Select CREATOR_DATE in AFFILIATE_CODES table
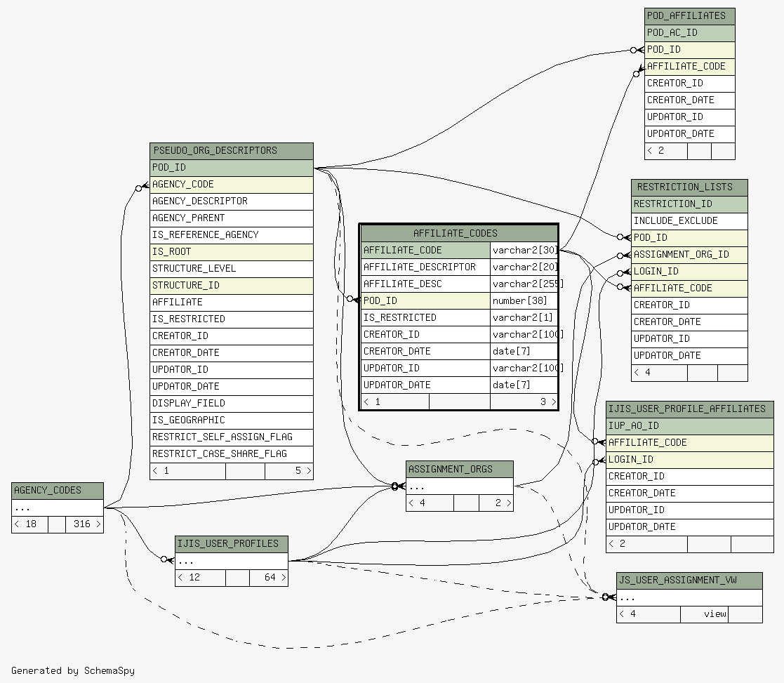This screenshot has height=683, width=784. point(425,352)
